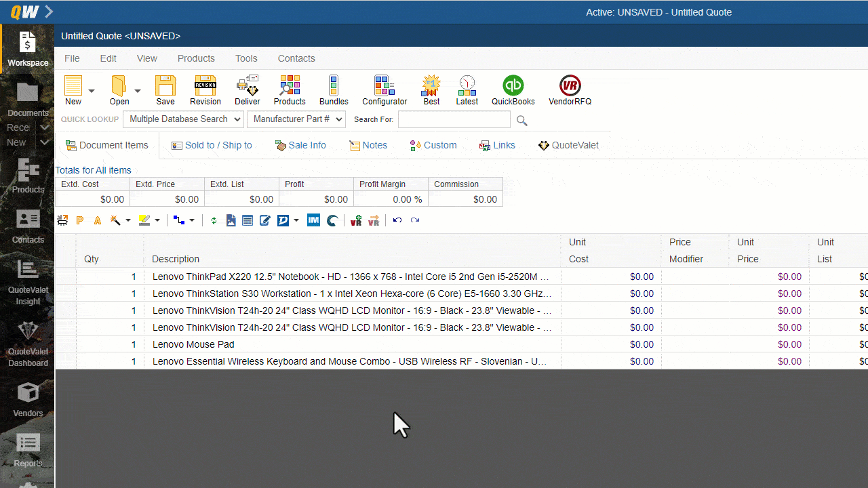The image size is (868, 488).
Task: Open the QuickBooks integration icon
Action: coord(513,89)
